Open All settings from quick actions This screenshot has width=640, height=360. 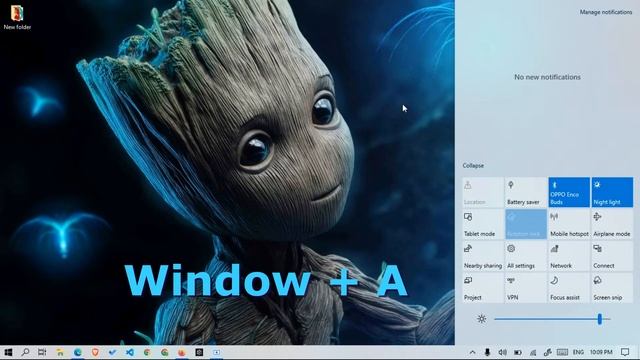(525, 256)
